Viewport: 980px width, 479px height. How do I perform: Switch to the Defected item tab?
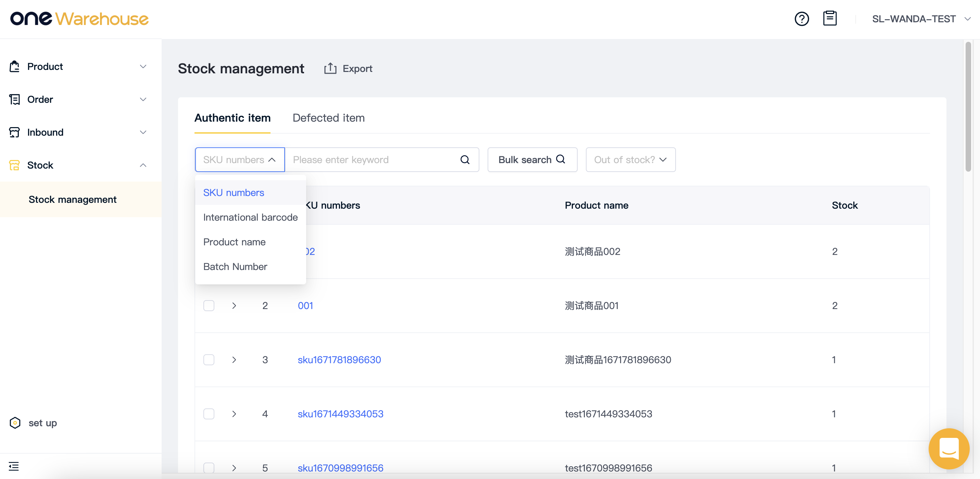coord(328,118)
